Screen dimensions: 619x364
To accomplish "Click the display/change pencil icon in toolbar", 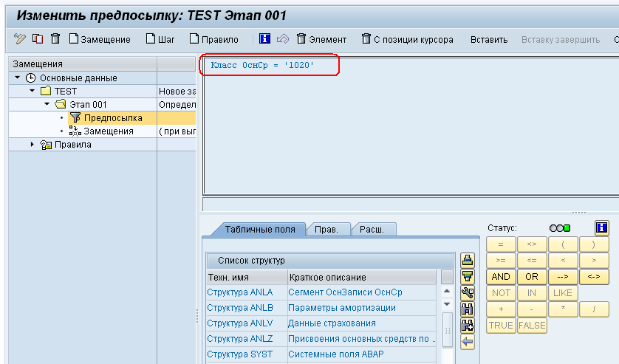I will coord(19,38).
